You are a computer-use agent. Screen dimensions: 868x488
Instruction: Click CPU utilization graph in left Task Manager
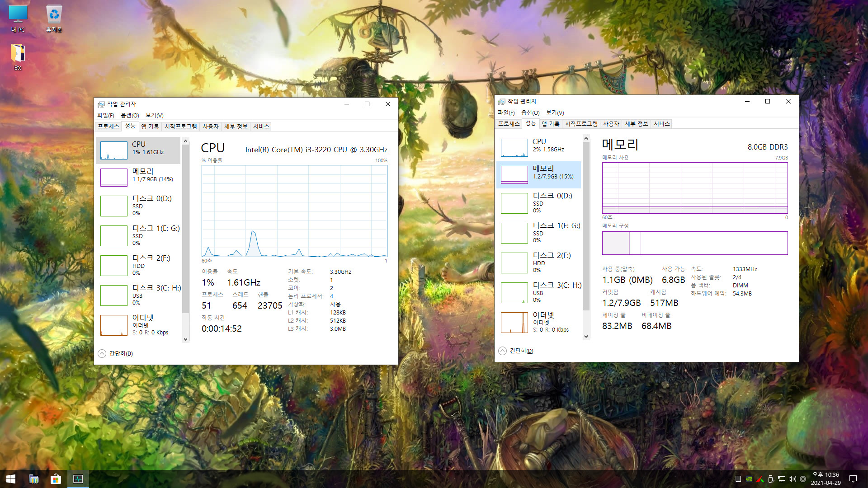point(294,211)
